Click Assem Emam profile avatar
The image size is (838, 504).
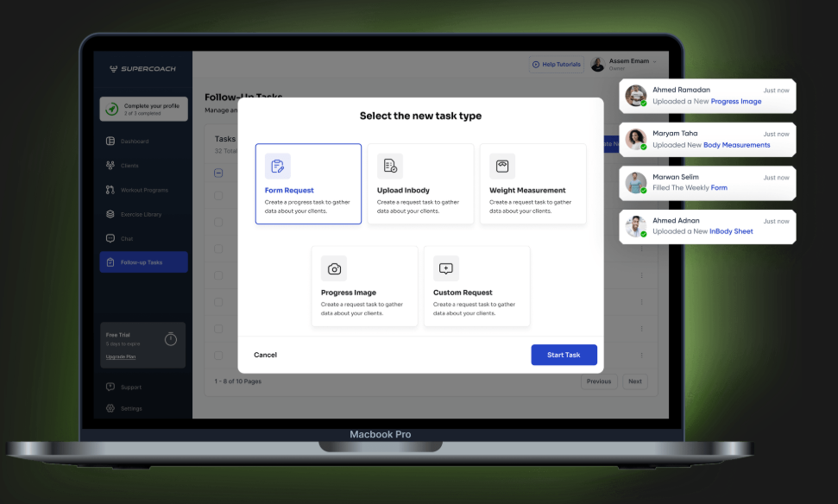click(597, 65)
